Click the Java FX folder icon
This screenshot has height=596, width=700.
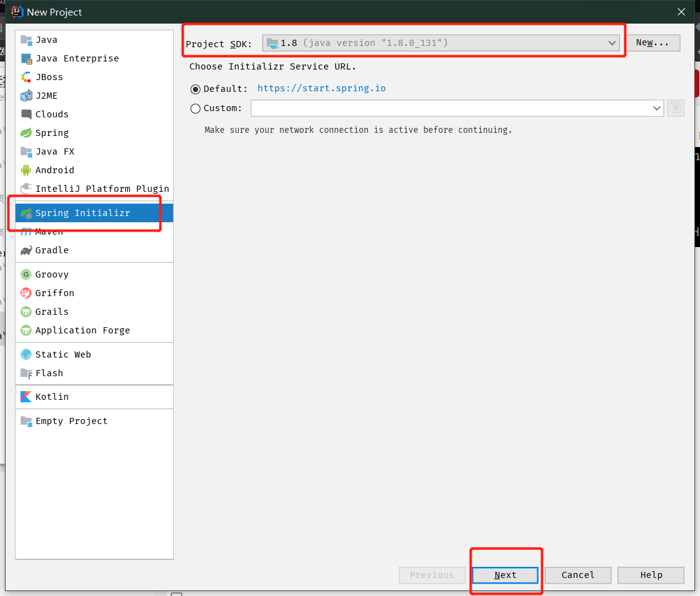26,152
